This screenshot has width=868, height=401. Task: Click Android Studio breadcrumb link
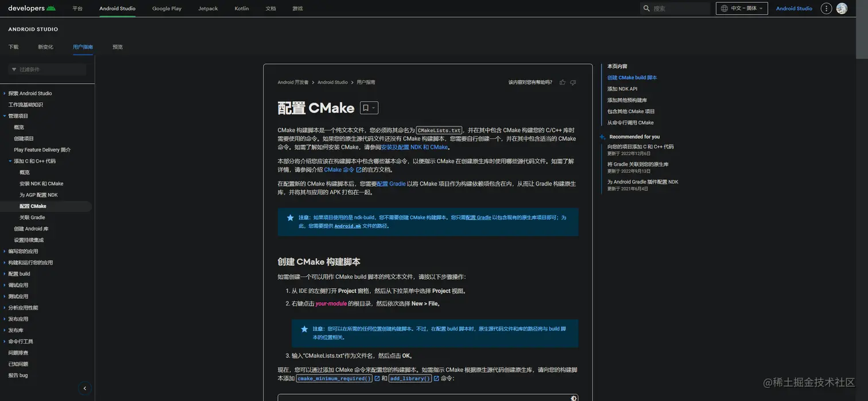click(x=332, y=82)
